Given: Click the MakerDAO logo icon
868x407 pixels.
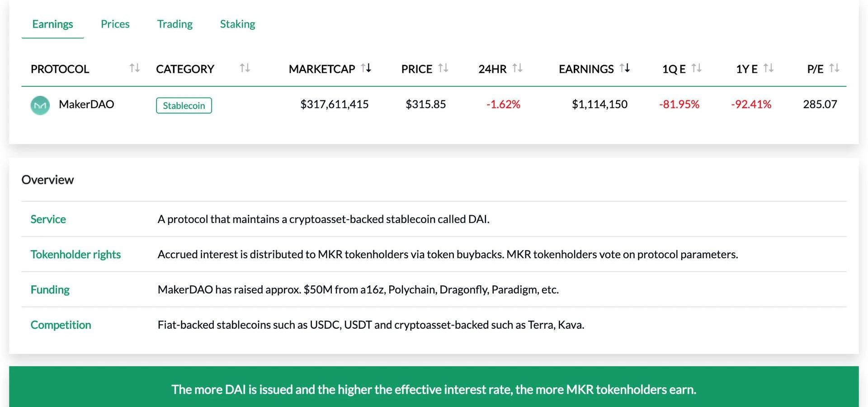Looking at the screenshot, I should click(40, 105).
